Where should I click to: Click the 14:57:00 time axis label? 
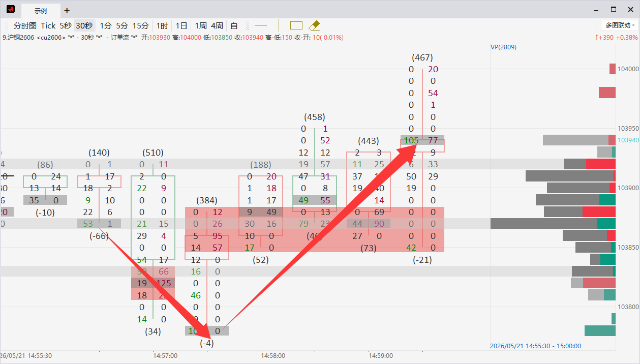(x=165, y=356)
